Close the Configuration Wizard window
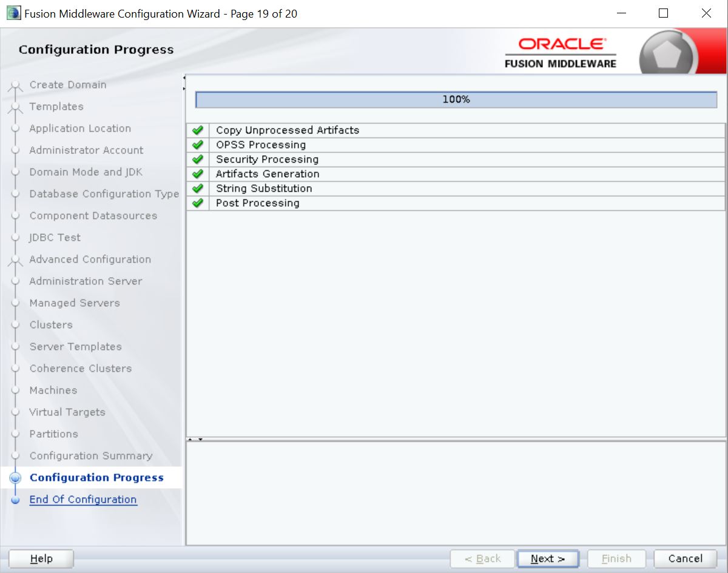Screen dimensions: 728x573 pyautogui.click(x=706, y=13)
